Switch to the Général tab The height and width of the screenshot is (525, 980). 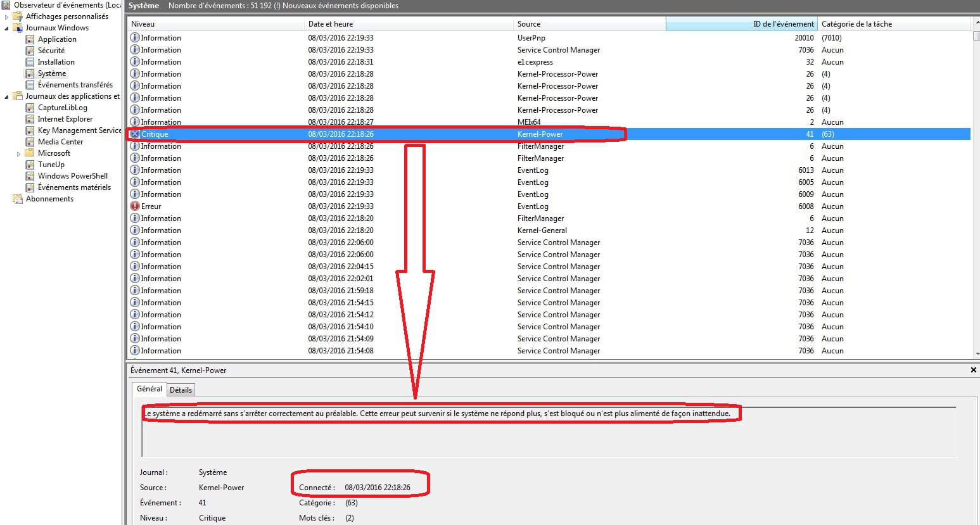click(150, 389)
